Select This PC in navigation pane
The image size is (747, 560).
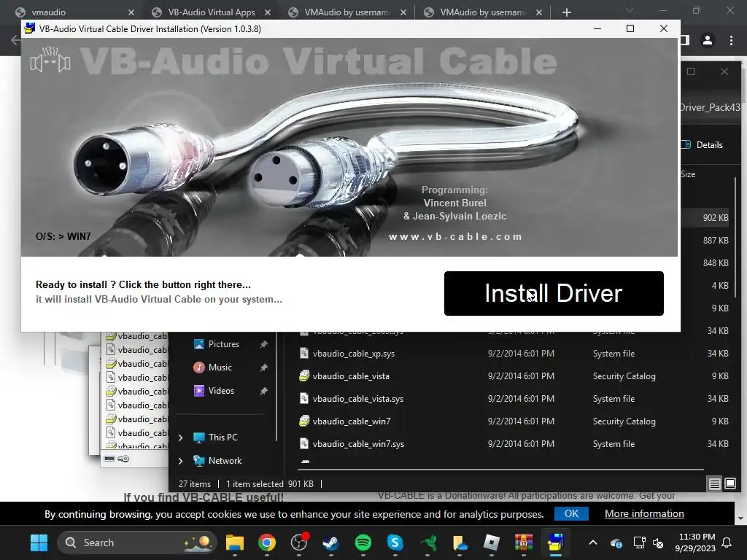click(x=222, y=437)
